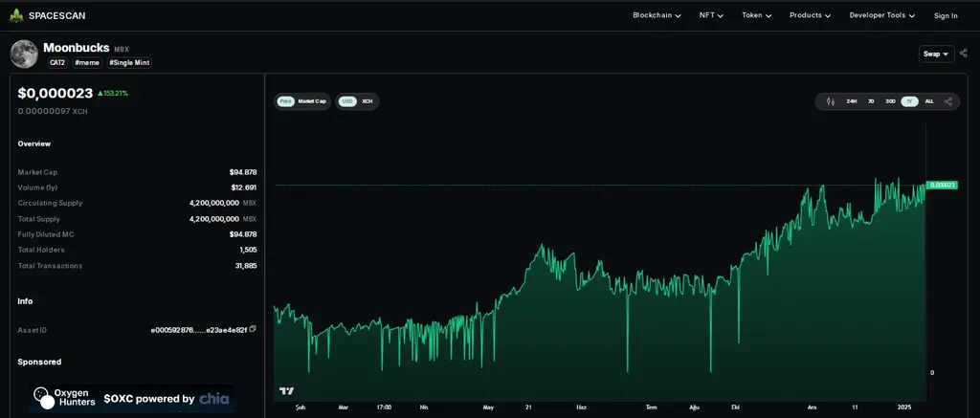Screen dimensions: 980x418
Task: Select Market Cap chart mode
Action: tap(312, 101)
